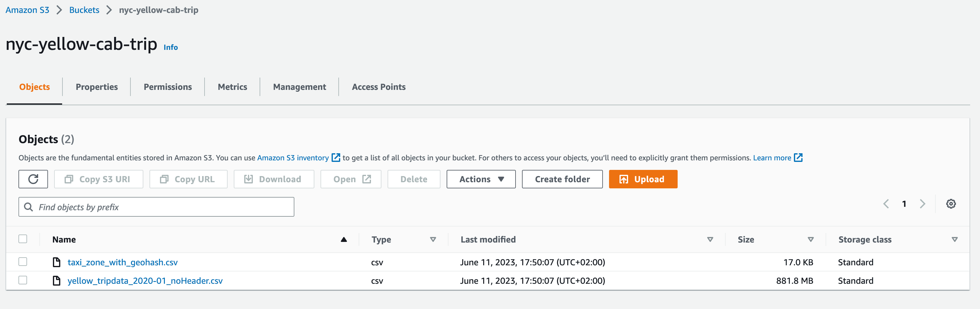Open the Access Points tab
The width and height of the screenshot is (980, 309).
pyautogui.click(x=379, y=87)
